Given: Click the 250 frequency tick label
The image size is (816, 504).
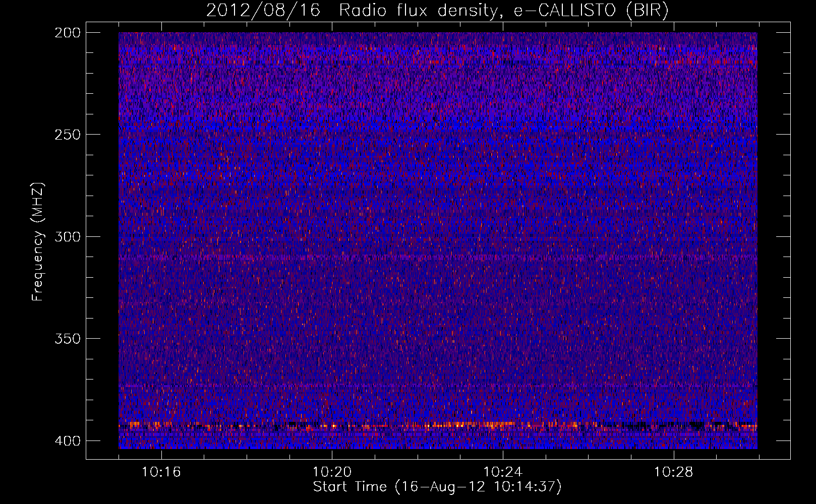Looking at the screenshot, I should [x=68, y=135].
